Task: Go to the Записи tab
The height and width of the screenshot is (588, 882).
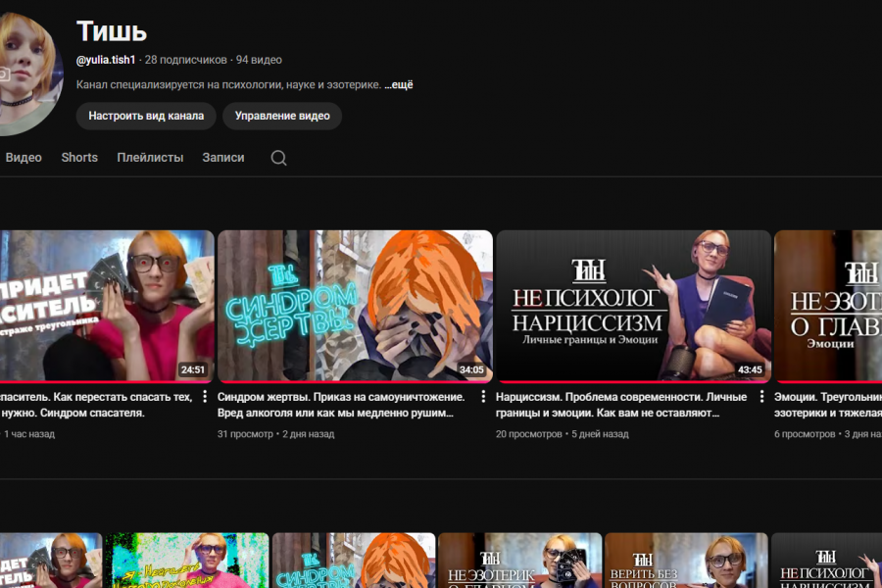Action: click(x=223, y=158)
